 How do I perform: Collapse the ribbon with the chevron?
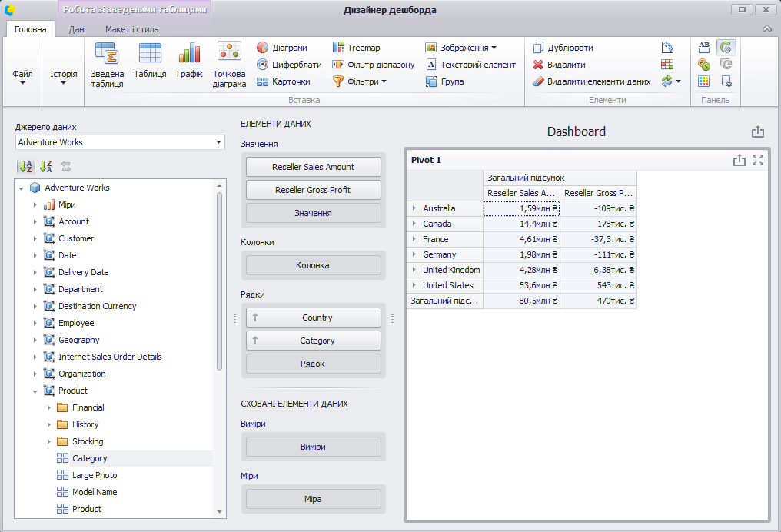pyautogui.click(x=767, y=29)
